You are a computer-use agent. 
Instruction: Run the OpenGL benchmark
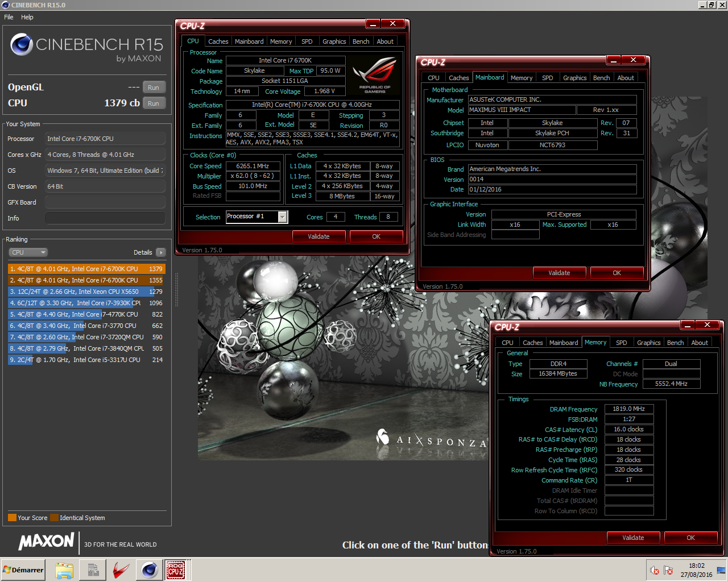[x=154, y=88]
